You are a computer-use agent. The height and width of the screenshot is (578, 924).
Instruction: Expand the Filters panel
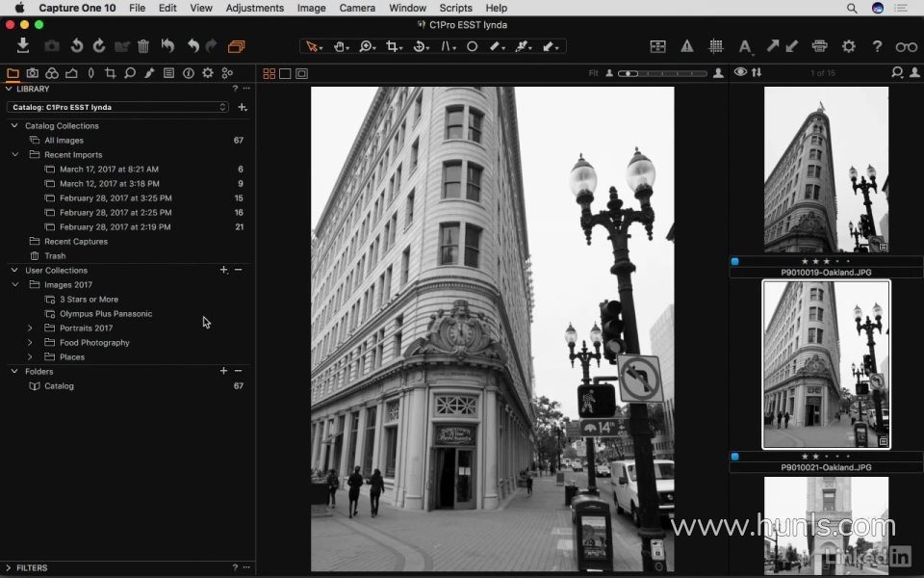coord(10,568)
